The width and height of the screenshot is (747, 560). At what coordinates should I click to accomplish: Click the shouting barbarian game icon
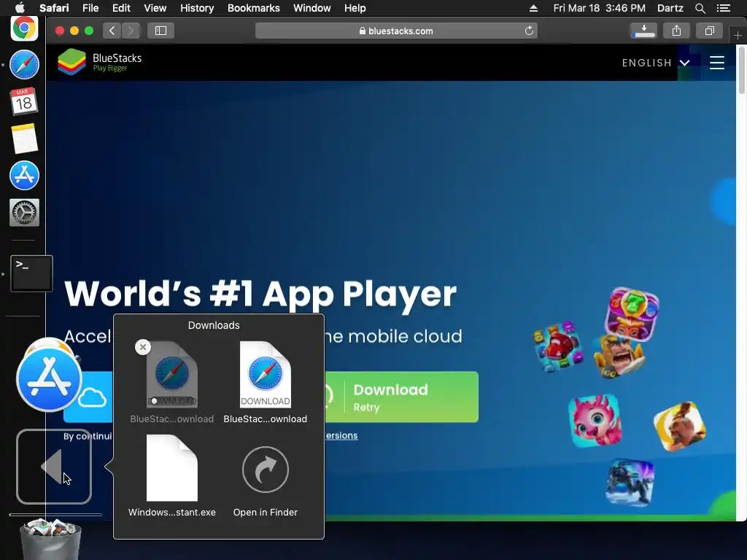619,356
